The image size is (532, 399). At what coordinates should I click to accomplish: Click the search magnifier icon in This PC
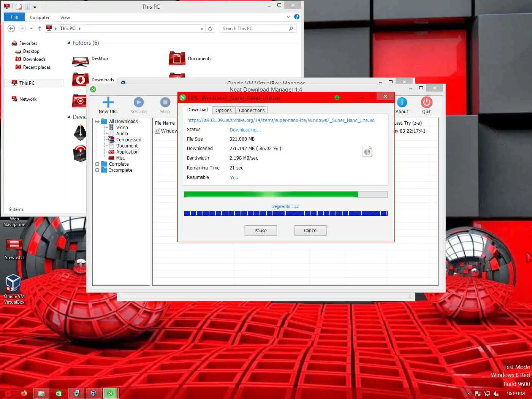coord(291,28)
